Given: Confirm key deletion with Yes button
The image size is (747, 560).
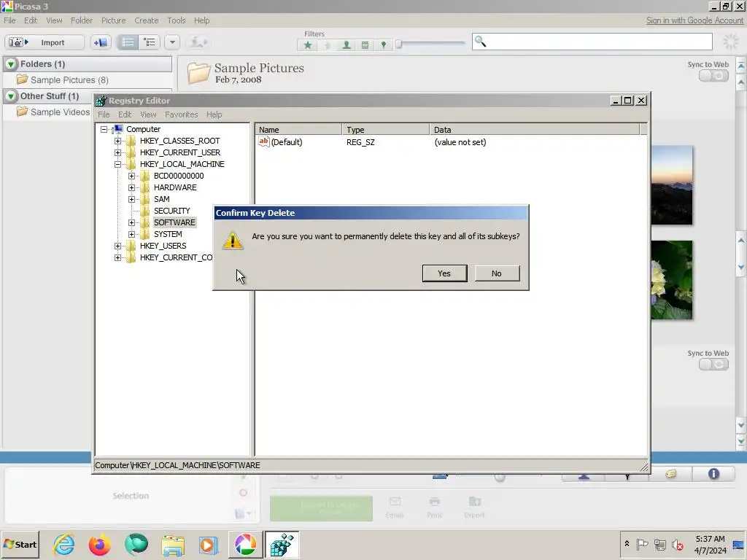Looking at the screenshot, I should click(444, 273).
